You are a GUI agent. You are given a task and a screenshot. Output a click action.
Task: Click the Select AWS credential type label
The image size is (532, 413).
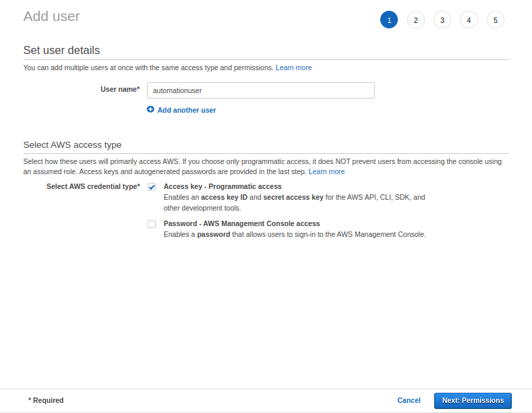tap(93, 186)
